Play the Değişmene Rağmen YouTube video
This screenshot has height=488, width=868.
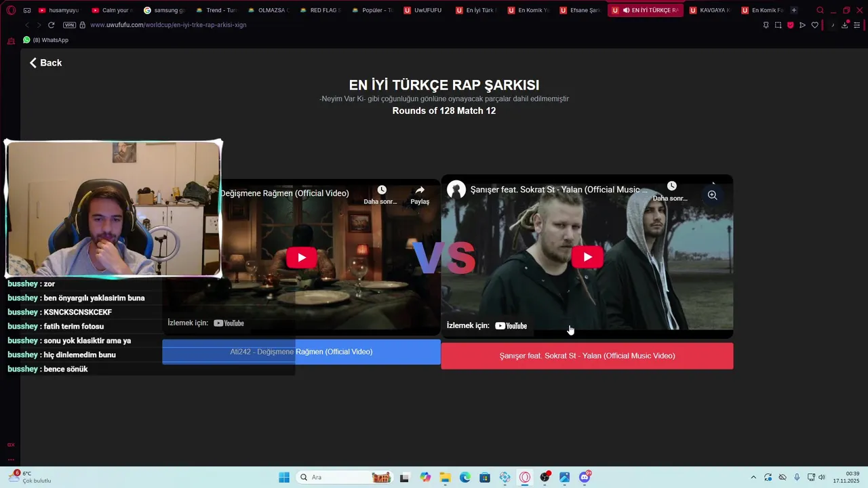[x=301, y=258]
